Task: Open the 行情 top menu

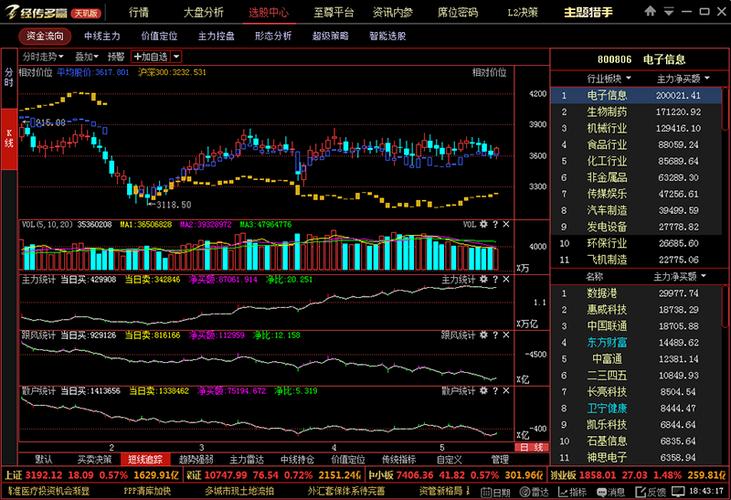Action: tap(139, 12)
